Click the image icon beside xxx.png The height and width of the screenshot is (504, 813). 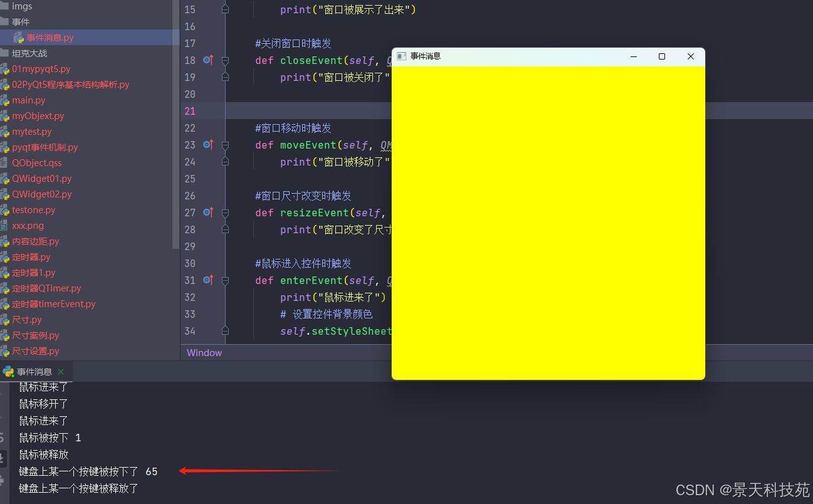pos(4,226)
